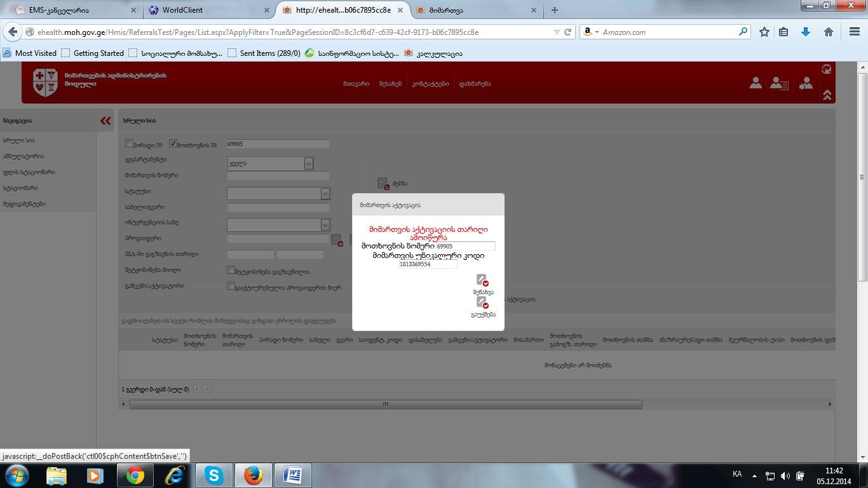Image resolution: width=868 pixels, height=488 pixels.
Task: Open the დეპარტამენტი dropdown showing ყველა
Action: 270,163
